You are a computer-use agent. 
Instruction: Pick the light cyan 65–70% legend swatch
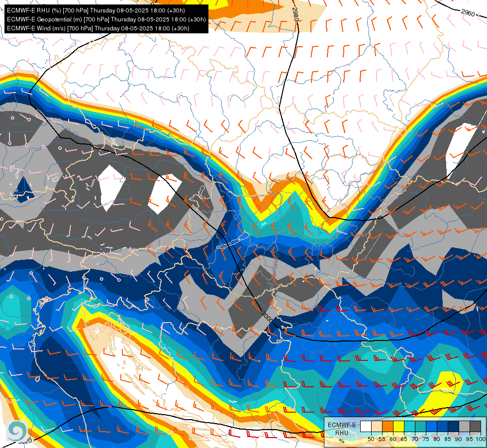point(410,426)
